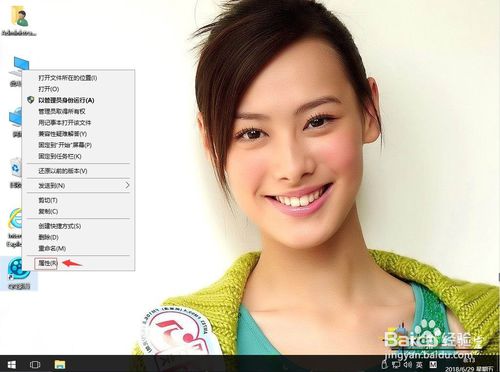Open Task View on the taskbar

[35, 364]
